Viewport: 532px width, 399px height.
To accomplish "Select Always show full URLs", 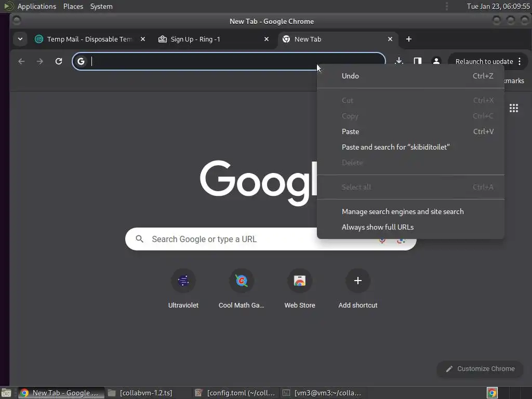I will [x=410, y=228].
